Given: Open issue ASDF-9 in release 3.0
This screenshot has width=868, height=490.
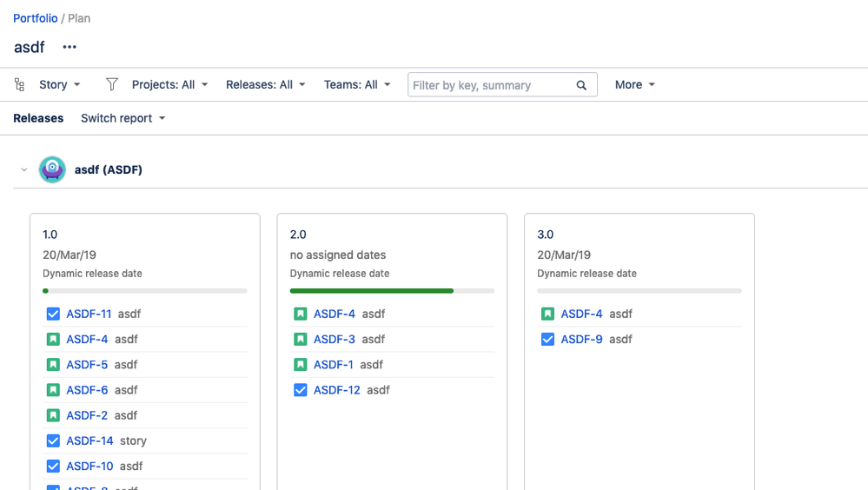Looking at the screenshot, I should (581, 340).
